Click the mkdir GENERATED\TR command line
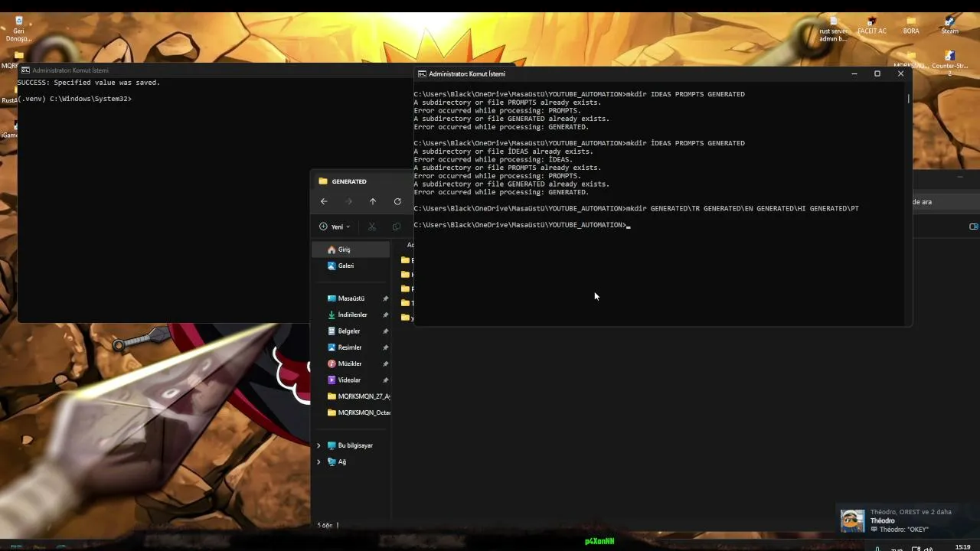This screenshot has width=980, height=551. coord(636,208)
